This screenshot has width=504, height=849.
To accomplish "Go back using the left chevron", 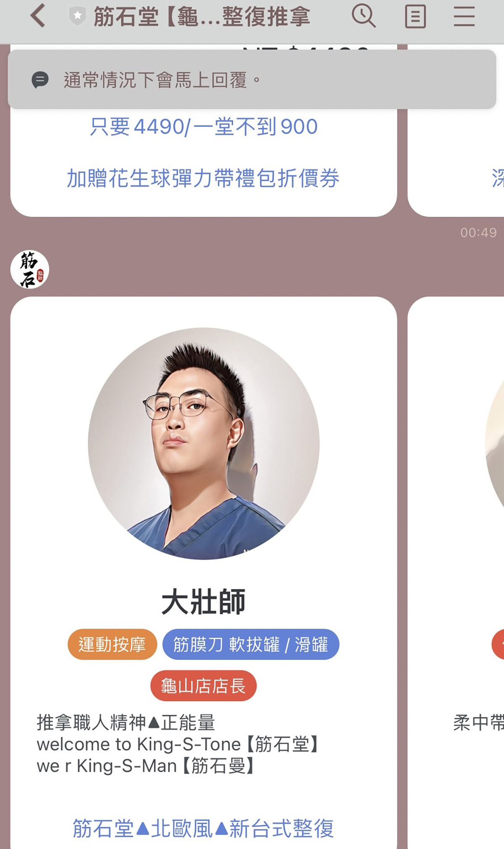I will [x=38, y=16].
